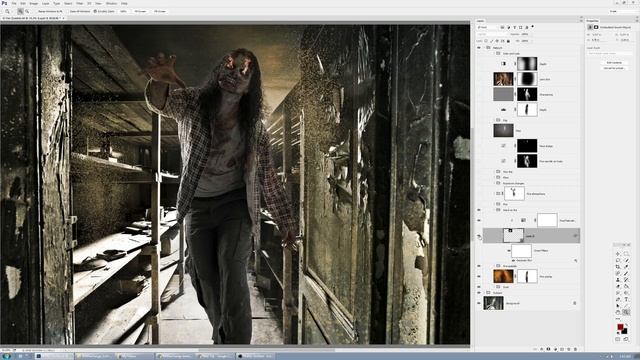Click the Fill Screen button

coord(160,11)
